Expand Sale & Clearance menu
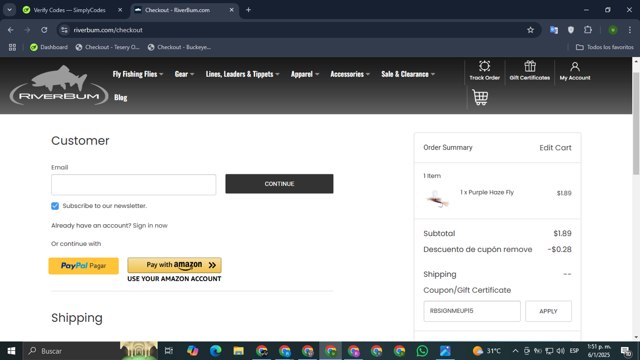Viewport: 640px width, 360px height. [408, 74]
